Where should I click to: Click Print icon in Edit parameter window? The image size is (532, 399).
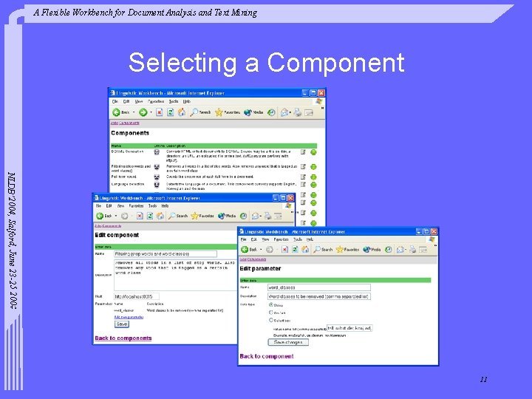pos(412,250)
